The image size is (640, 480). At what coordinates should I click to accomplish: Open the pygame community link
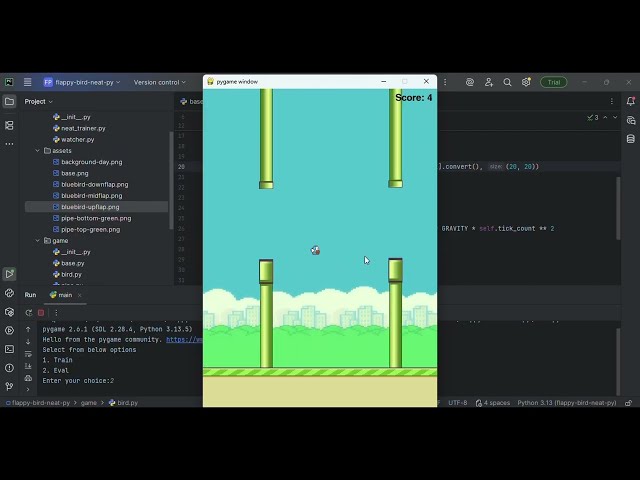point(184,340)
